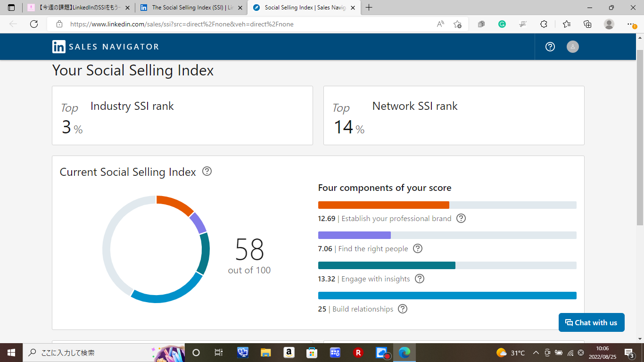Close the Social Selling Index Sales Navigator tab
The width and height of the screenshot is (644, 362).
coord(352,8)
